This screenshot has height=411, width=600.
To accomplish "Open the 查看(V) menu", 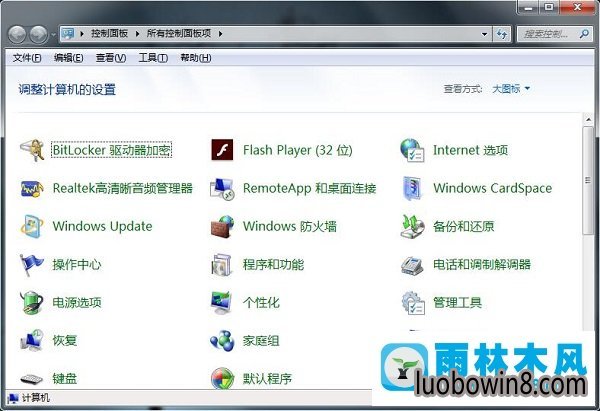I will 111,58.
